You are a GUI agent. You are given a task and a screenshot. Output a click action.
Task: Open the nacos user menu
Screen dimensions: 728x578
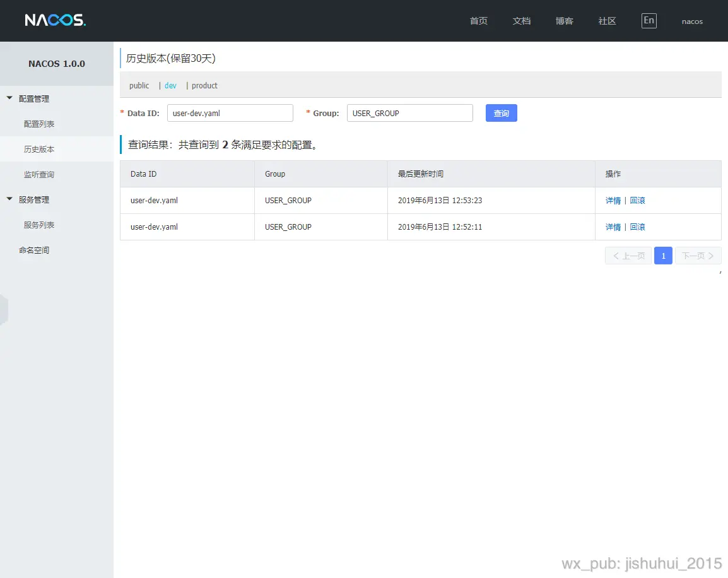tap(692, 21)
